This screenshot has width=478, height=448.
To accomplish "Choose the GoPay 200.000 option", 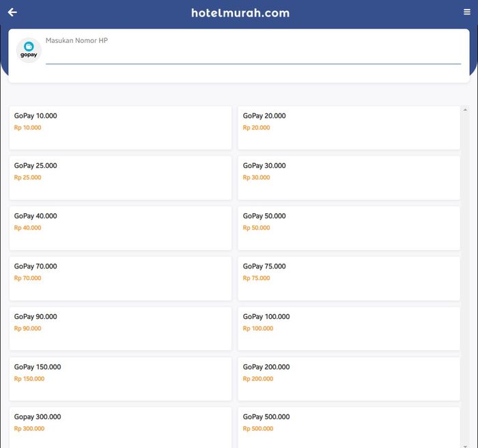I will 348,379.
